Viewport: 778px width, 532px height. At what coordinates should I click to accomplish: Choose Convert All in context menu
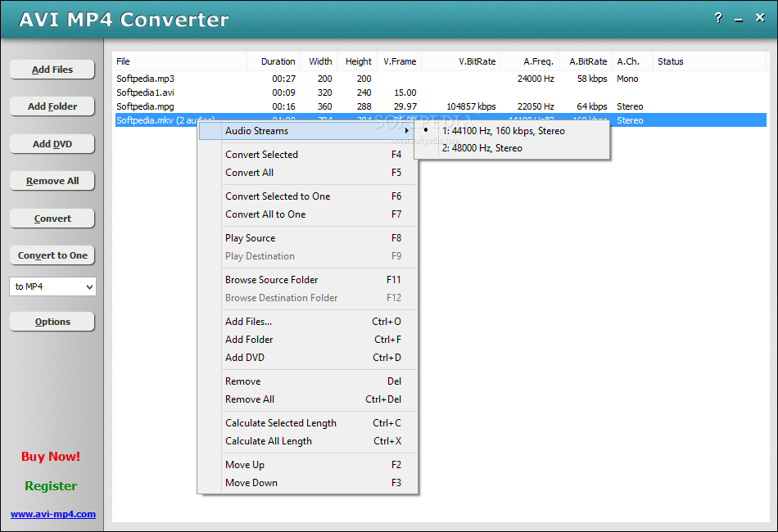tap(308, 173)
